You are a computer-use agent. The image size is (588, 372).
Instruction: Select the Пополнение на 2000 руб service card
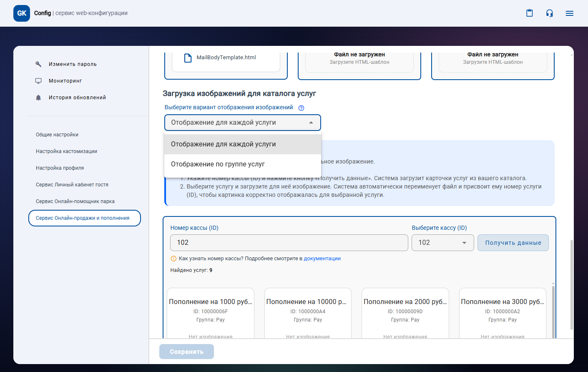(405, 313)
